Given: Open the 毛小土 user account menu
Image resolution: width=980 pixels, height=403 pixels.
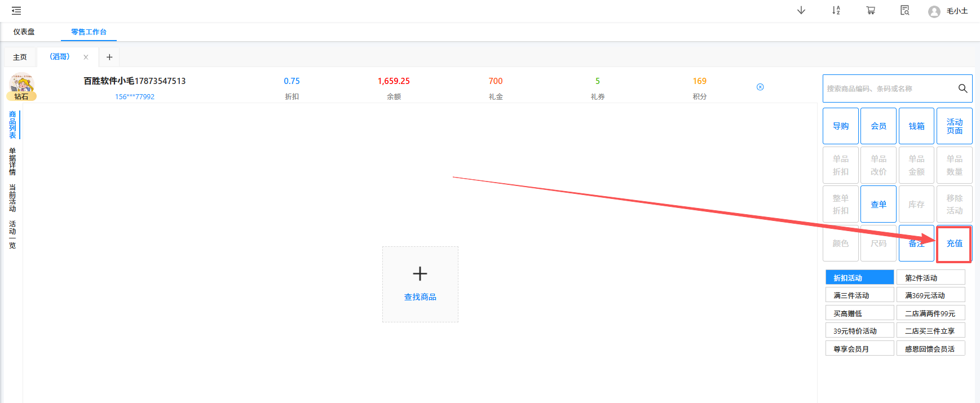Looking at the screenshot, I should click(948, 11).
